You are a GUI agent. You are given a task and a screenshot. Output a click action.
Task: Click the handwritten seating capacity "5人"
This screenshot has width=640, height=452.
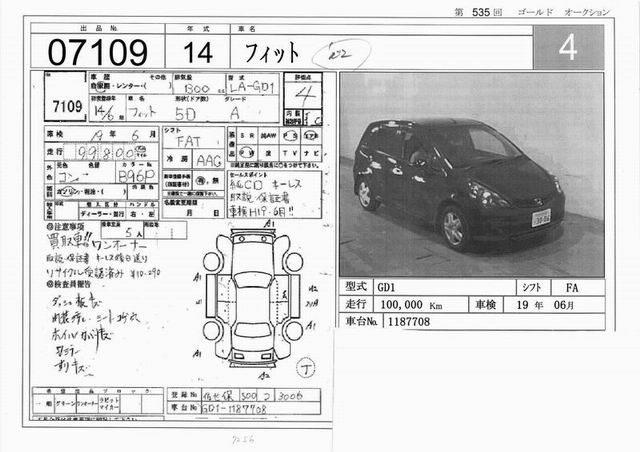(x=132, y=233)
